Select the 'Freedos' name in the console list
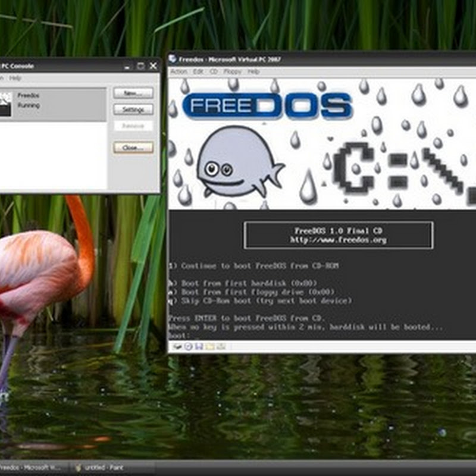This screenshot has width=476, height=476. pyautogui.click(x=28, y=96)
